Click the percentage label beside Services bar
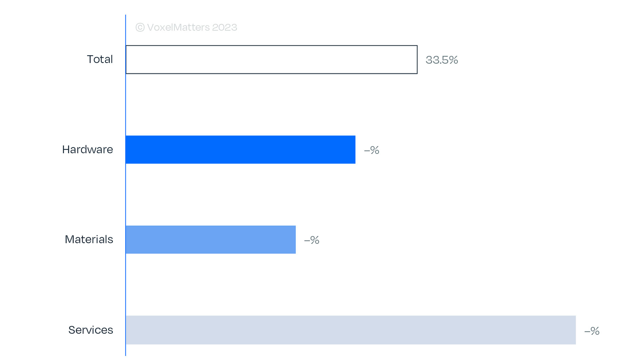The width and height of the screenshot is (644, 362). click(592, 331)
